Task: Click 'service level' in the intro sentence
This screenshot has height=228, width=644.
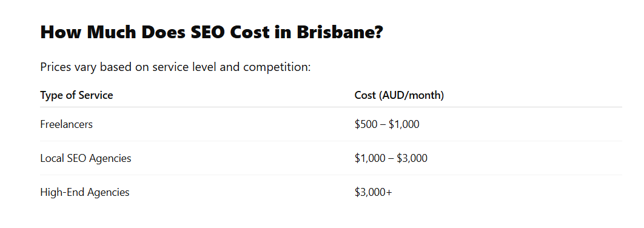Action: click(x=184, y=67)
